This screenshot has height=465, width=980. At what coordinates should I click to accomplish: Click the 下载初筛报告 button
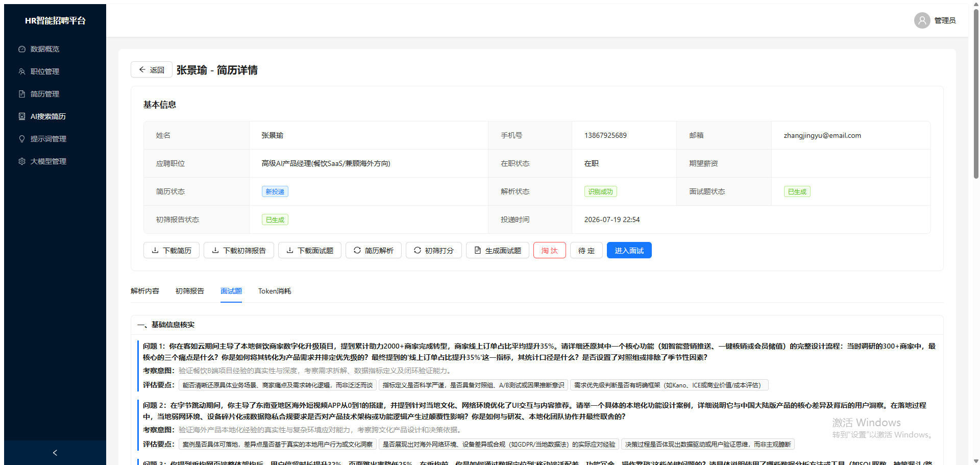[239, 251]
